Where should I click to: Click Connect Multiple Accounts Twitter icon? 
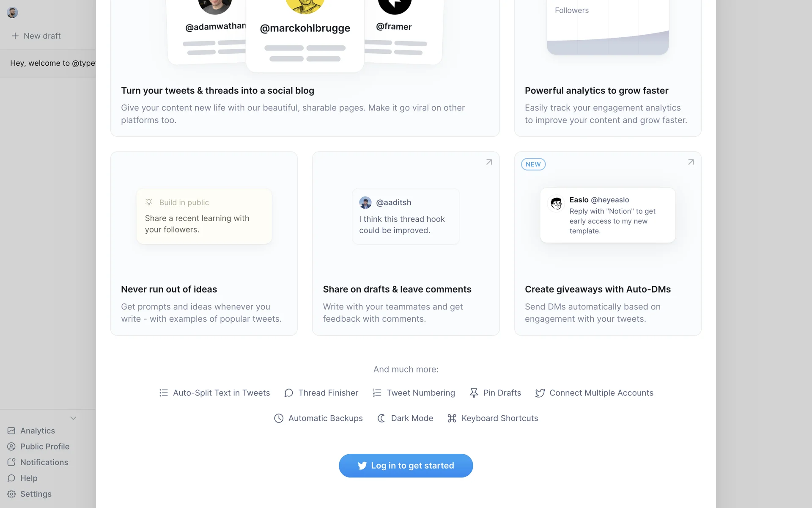540,393
